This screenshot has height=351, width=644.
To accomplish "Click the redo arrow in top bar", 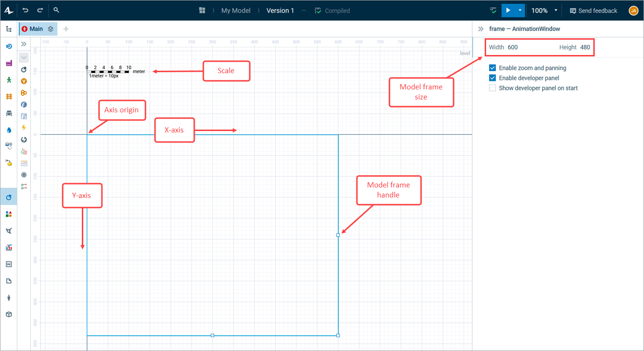I will 40,10.
